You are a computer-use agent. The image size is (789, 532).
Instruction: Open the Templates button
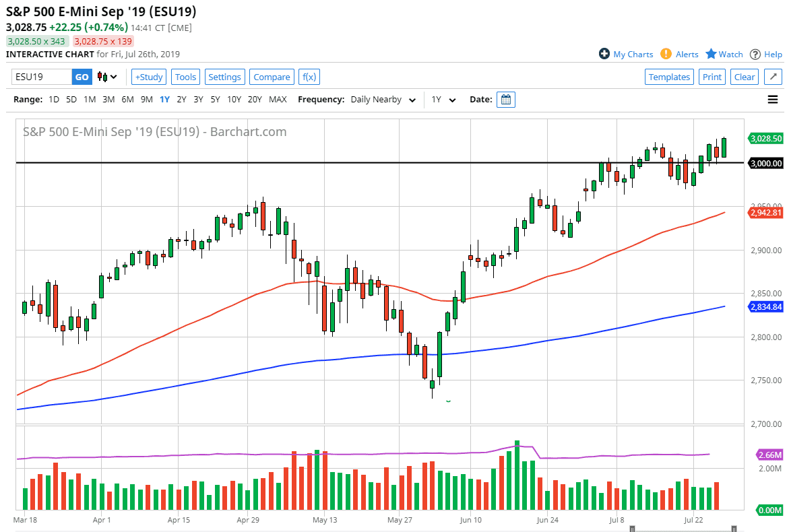tap(669, 77)
